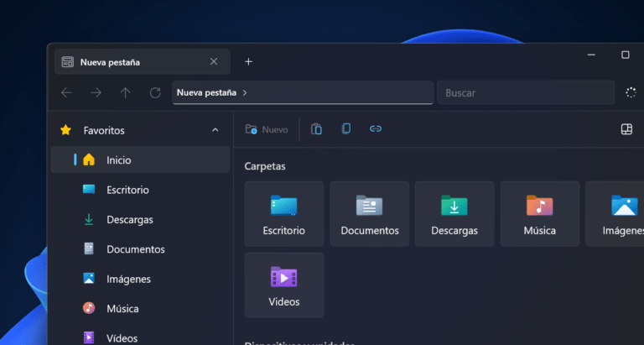
Task: Click the loading spinner icon beside search
Action: 631,92
